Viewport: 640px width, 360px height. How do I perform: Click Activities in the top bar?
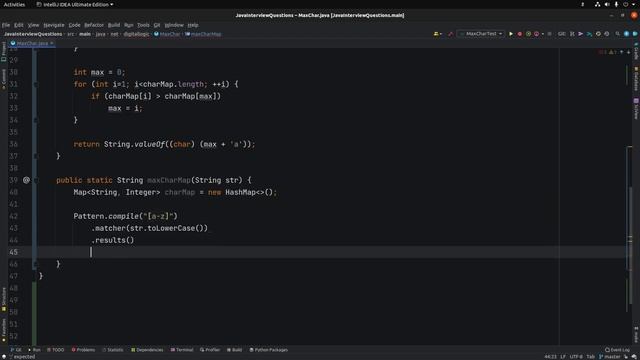14,4
